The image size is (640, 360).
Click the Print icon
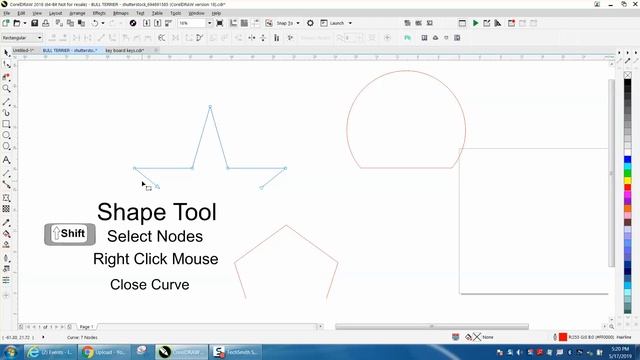[x=46, y=23]
